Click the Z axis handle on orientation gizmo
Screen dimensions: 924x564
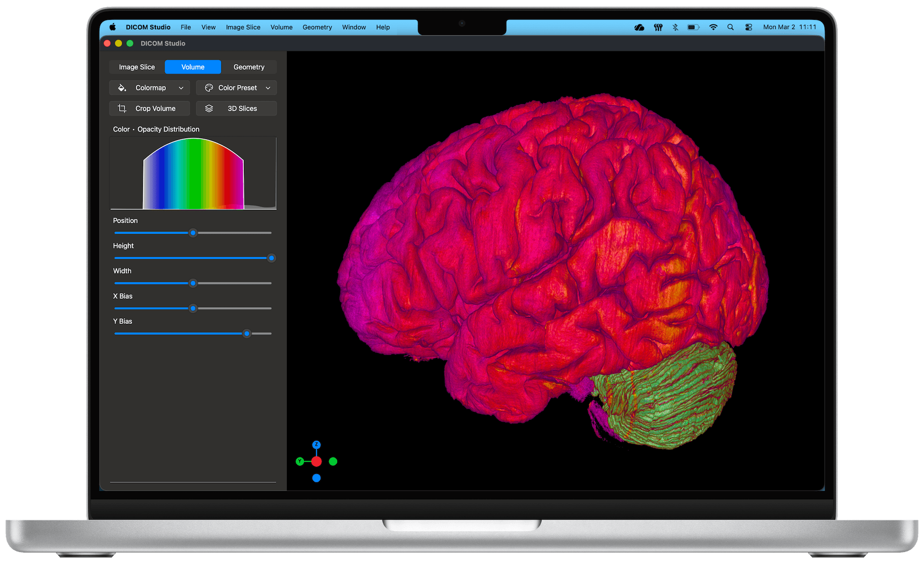coord(316,445)
